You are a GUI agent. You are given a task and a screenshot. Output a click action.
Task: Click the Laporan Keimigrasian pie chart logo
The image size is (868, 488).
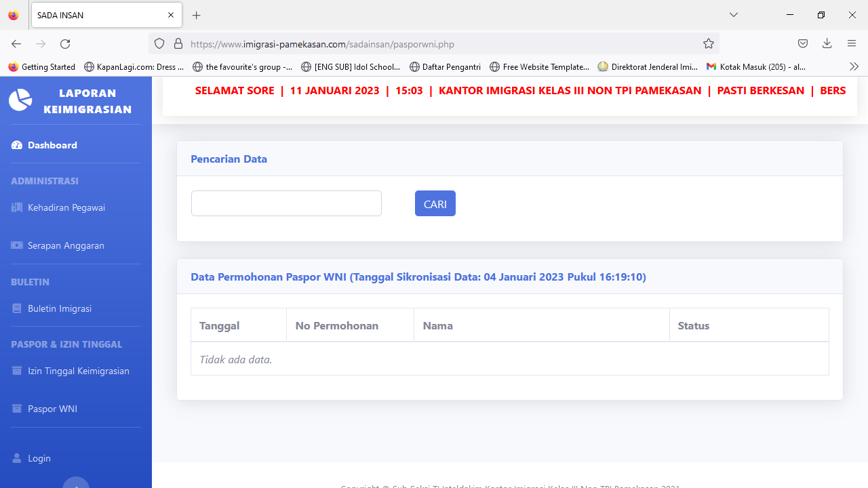[x=20, y=100]
